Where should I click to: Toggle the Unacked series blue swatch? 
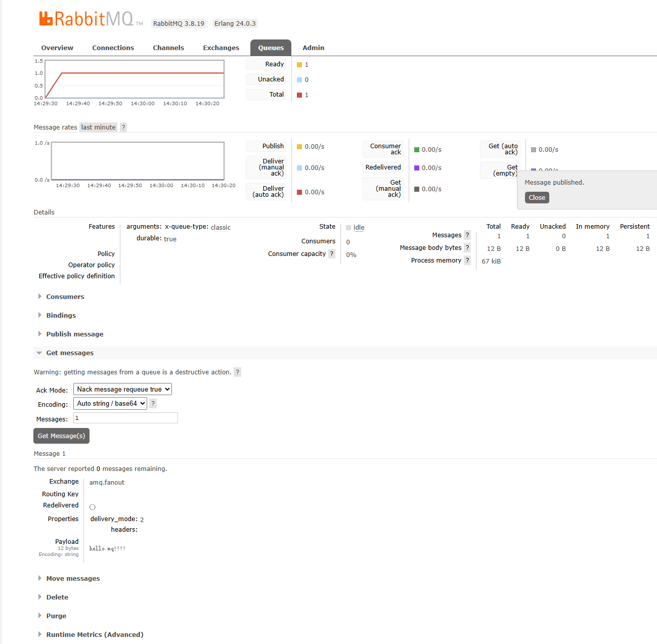point(299,80)
